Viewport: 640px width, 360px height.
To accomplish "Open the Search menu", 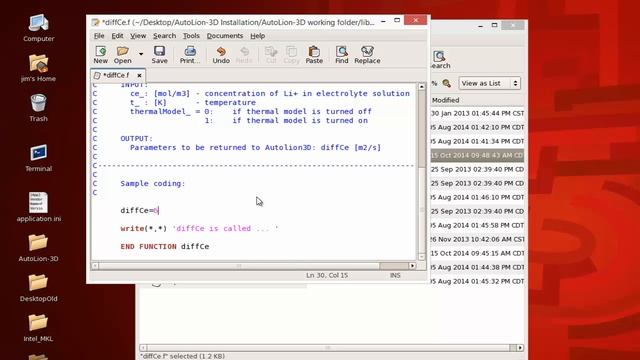I will coord(164,36).
